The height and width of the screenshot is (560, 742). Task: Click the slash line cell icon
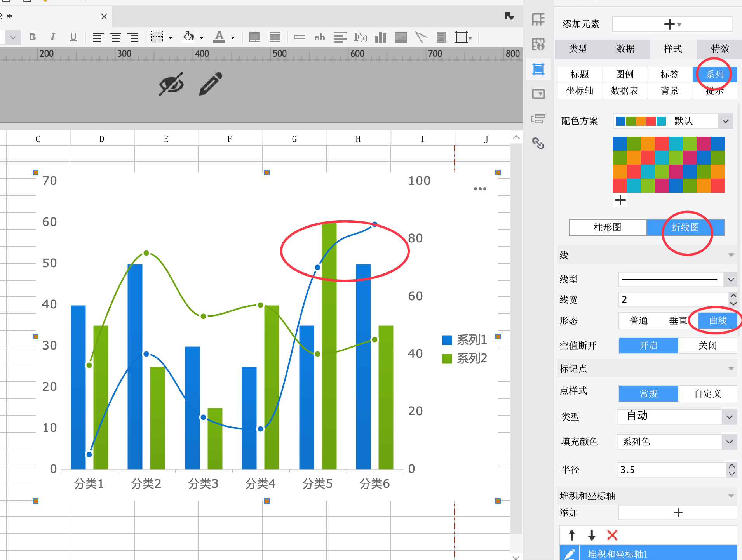421,37
